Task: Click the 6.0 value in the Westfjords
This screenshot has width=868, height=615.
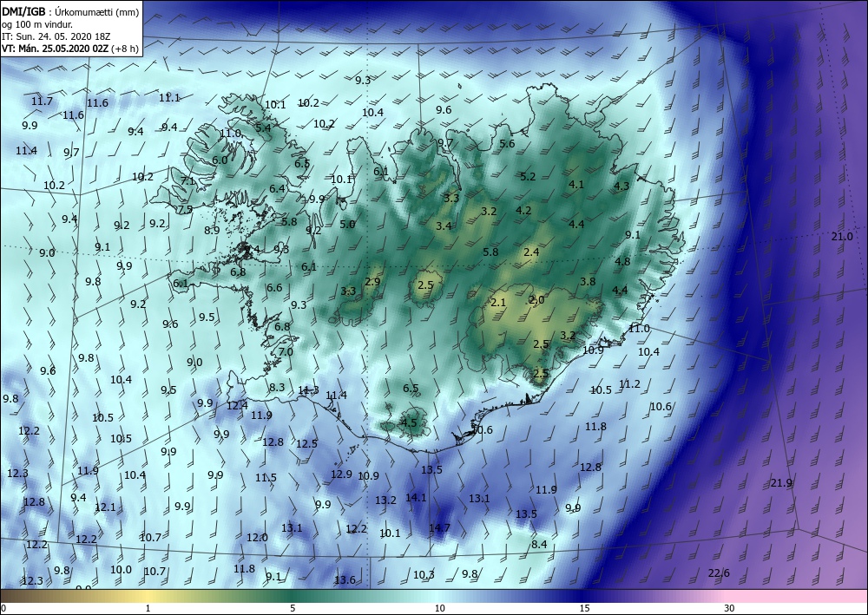Action: click(220, 160)
